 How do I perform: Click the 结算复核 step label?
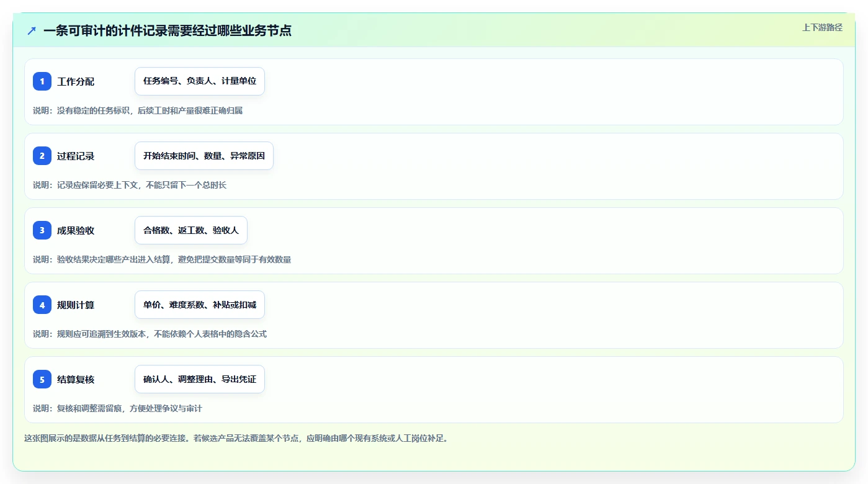pyautogui.click(x=76, y=379)
